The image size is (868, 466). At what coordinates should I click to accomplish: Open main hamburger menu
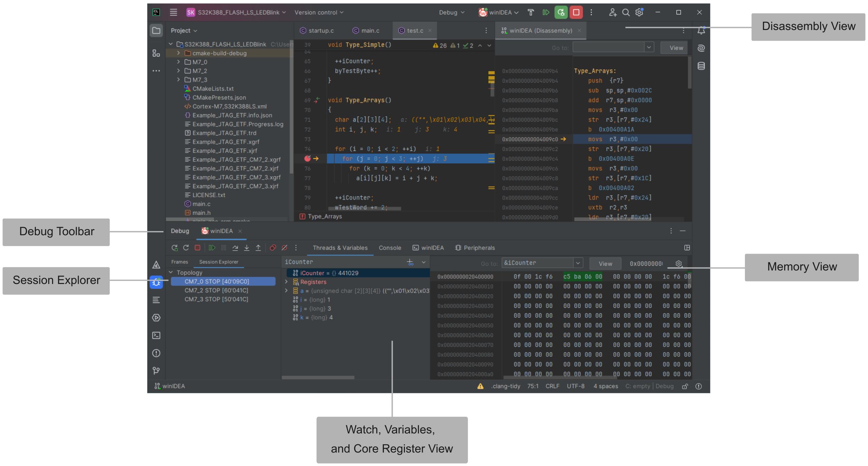[173, 12]
